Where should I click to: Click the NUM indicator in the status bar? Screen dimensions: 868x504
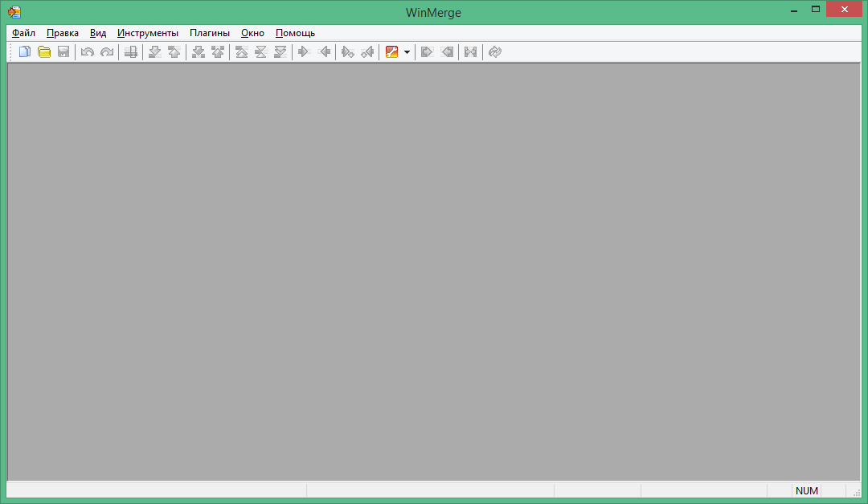click(x=806, y=490)
